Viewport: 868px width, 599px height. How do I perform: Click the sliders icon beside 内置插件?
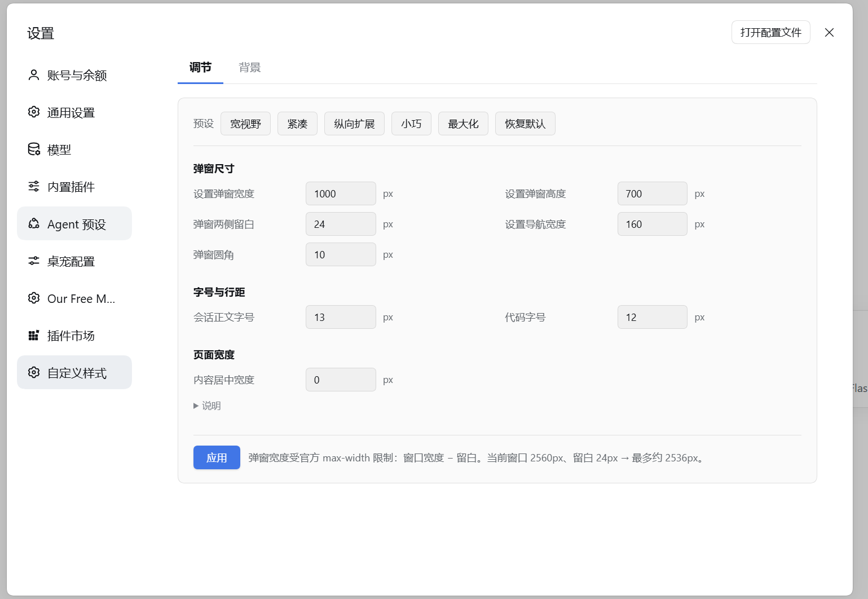[34, 186]
